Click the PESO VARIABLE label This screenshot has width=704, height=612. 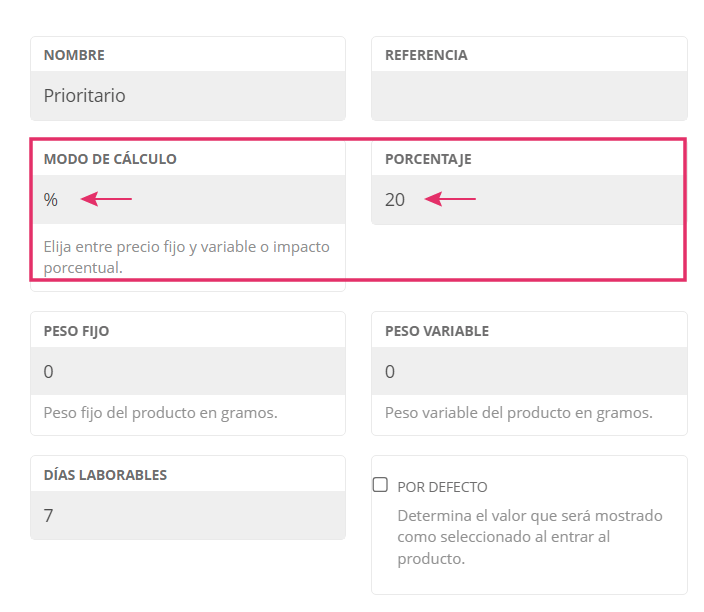pos(437,331)
